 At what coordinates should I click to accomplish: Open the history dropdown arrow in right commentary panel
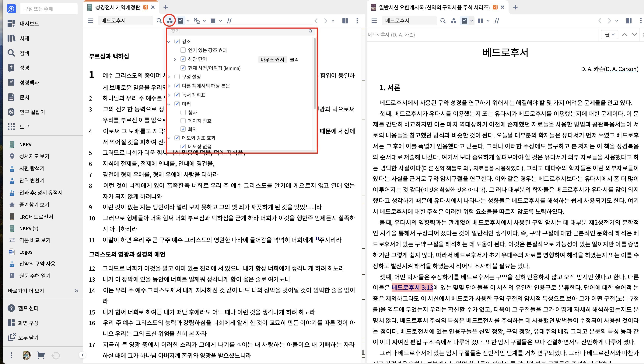pyautogui.click(x=617, y=21)
